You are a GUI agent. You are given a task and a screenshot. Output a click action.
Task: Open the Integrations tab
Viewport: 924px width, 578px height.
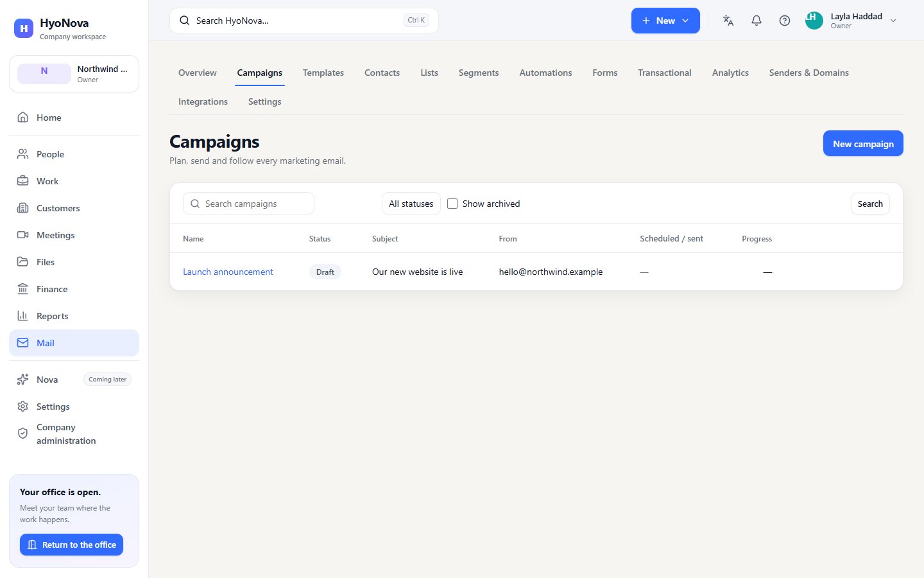pyautogui.click(x=203, y=101)
